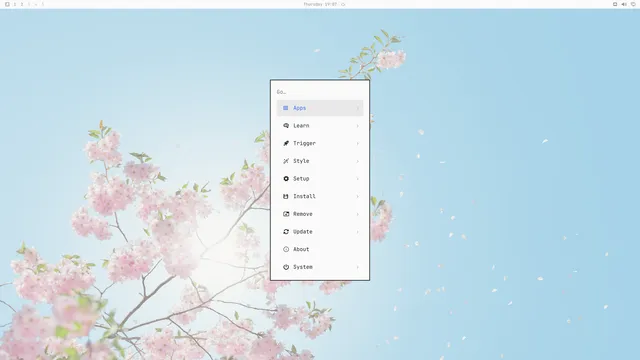The width and height of the screenshot is (640, 360).
Task: Focus the Go… search field
Action: click(x=320, y=92)
